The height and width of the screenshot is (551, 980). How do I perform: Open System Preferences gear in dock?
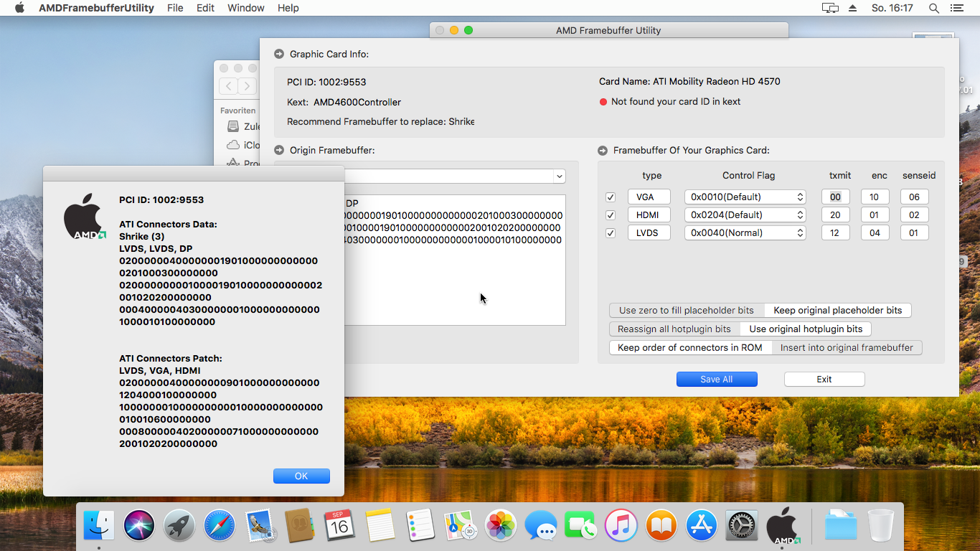[x=742, y=525]
